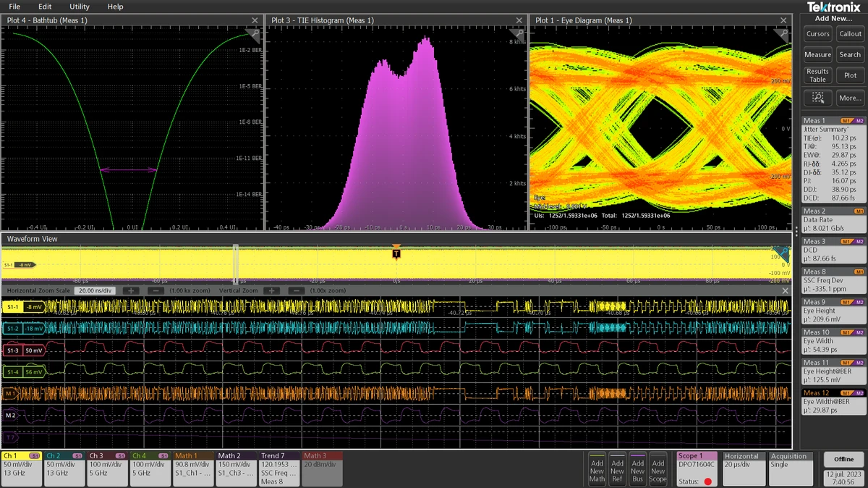Open the Ch 4 channel badge
The height and width of the screenshot is (488, 868).
click(150, 468)
